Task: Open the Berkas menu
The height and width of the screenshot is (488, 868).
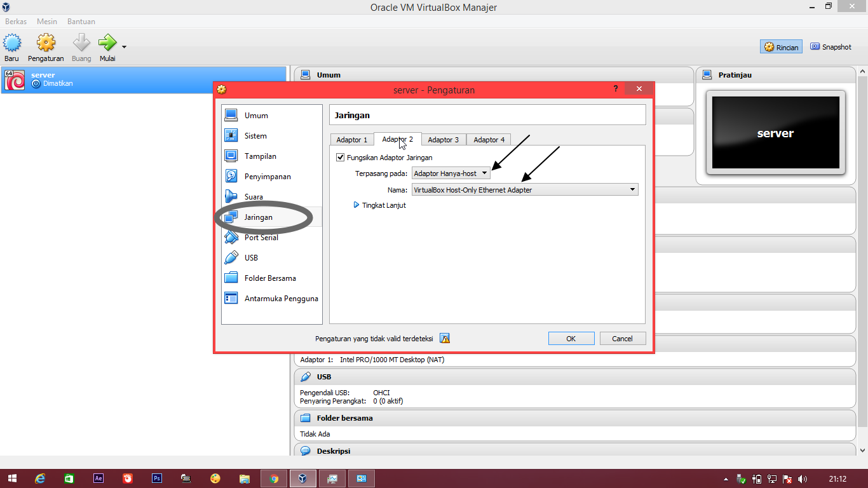Action: pyautogui.click(x=16, y=22)
